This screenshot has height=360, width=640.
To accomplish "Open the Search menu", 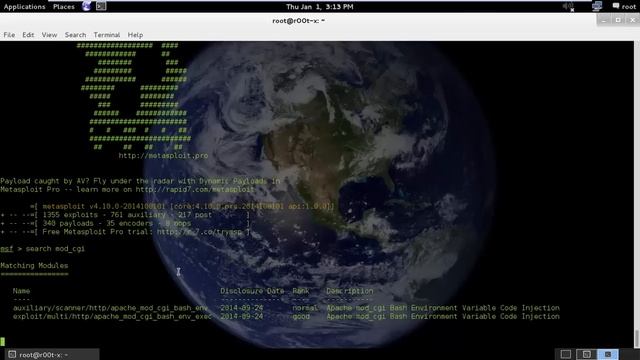I will coord(76,35).
